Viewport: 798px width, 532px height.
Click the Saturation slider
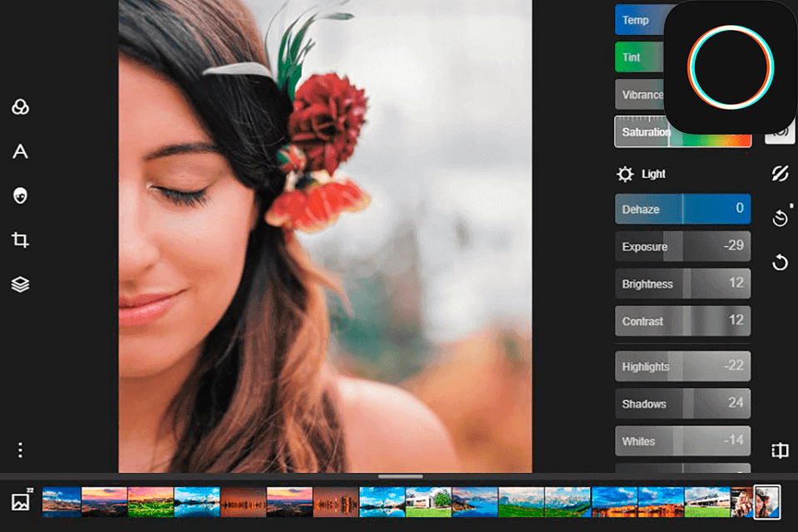683,132
